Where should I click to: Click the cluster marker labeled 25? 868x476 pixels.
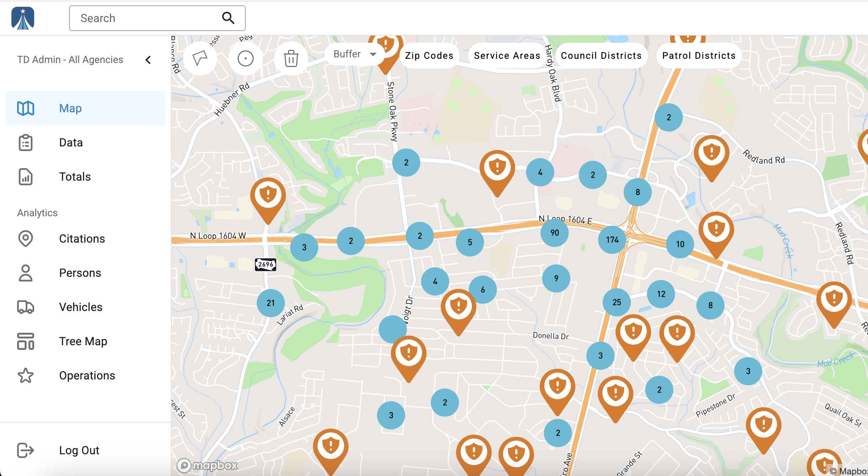point(617,302)
